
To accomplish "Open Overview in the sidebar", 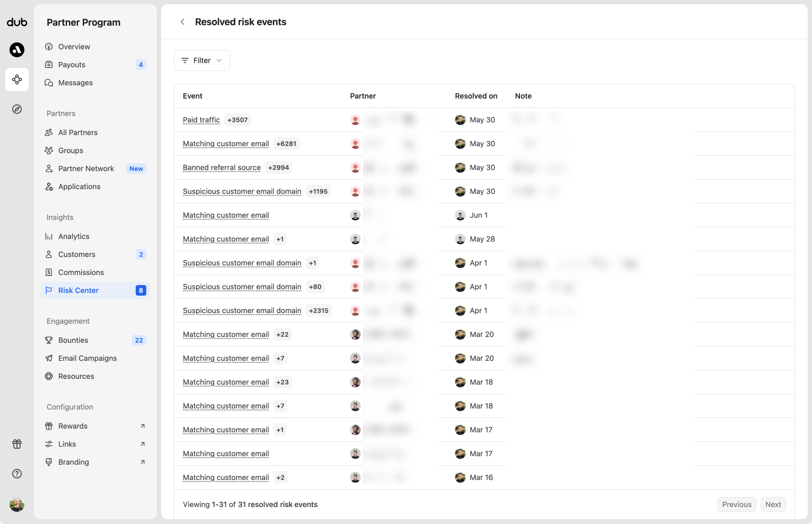I will (95, 47).
